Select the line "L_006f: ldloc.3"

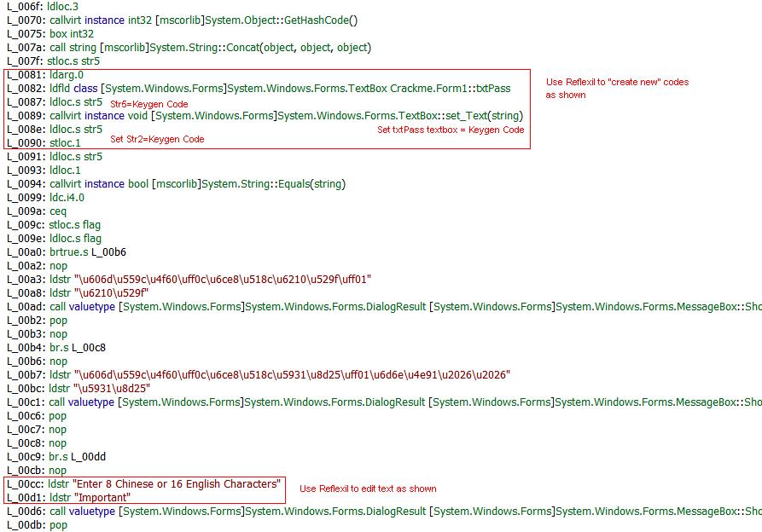point(43,7)
